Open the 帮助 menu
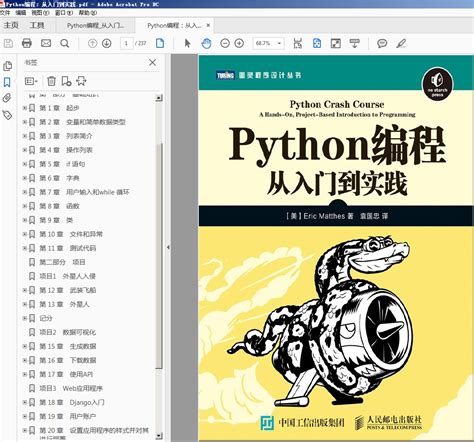The image size is (474, 442). 87,13
